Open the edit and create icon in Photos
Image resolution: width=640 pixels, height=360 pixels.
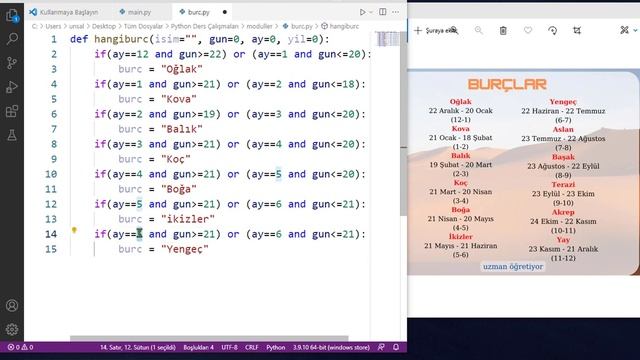coord(624,30)
